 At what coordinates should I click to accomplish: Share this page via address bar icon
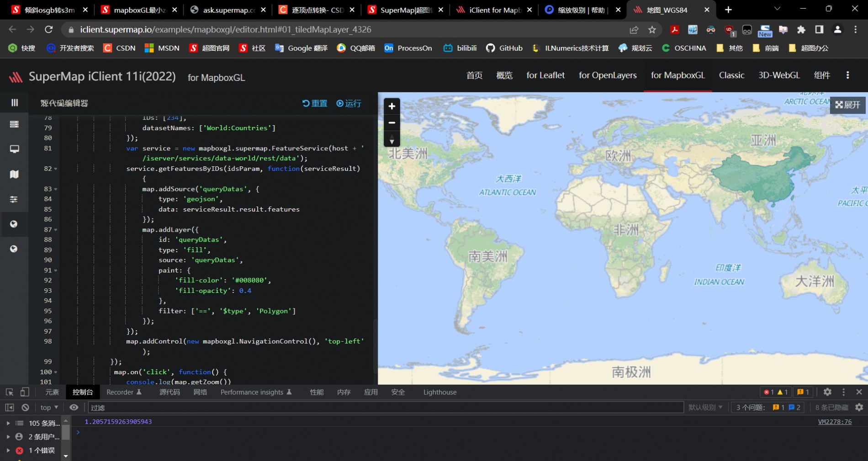[634, 30]
